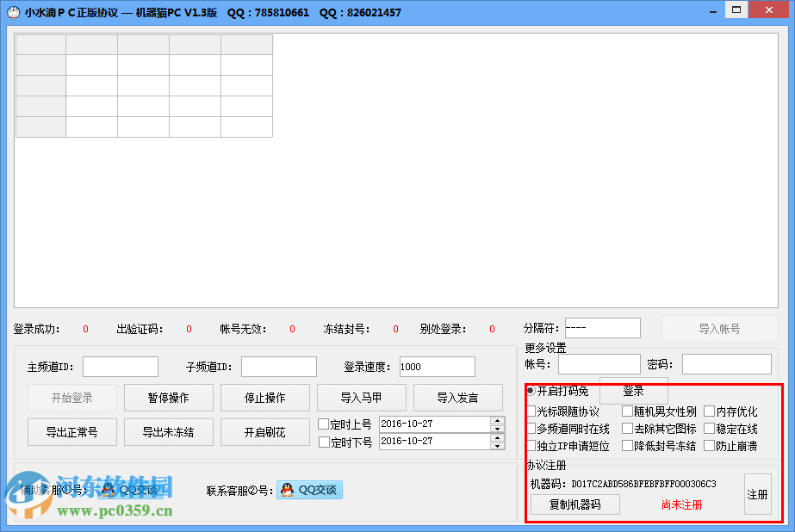795x532 pixels.
Task: Check the 防止崩溃 checkbox
Action: tap(708, 446)
